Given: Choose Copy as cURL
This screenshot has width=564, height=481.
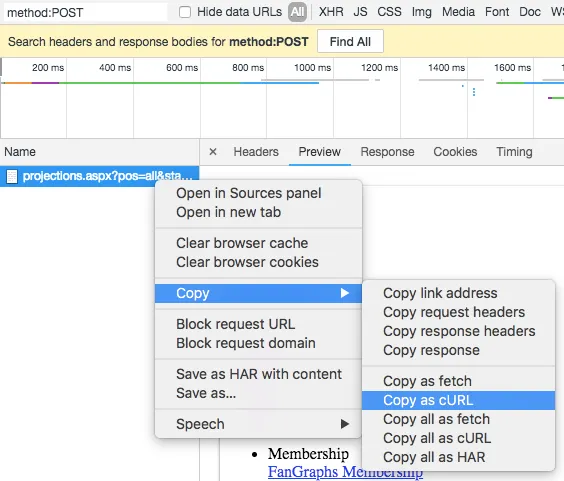Looking at the screenshot, I should point(459,400).
